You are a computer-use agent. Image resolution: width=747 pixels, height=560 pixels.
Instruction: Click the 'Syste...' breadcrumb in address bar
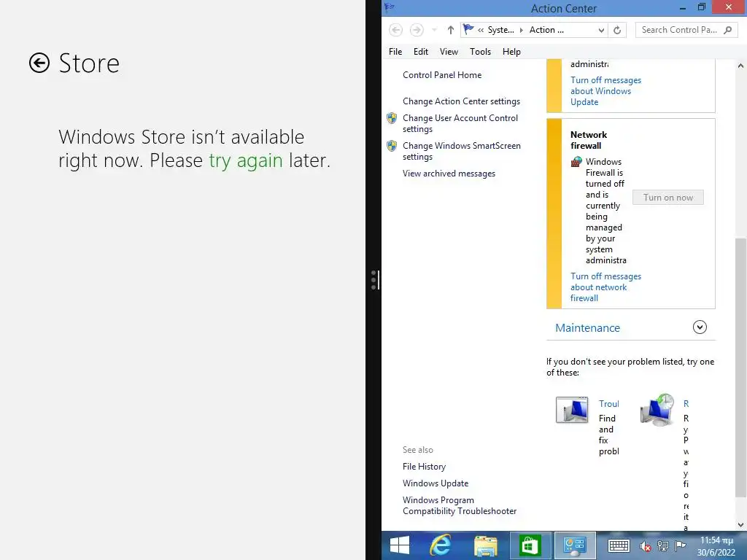500,30
